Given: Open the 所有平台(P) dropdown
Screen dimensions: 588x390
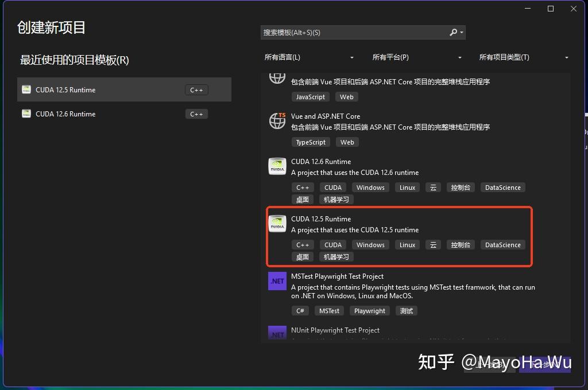Looking at the screenshot, I should click(417, 57).
